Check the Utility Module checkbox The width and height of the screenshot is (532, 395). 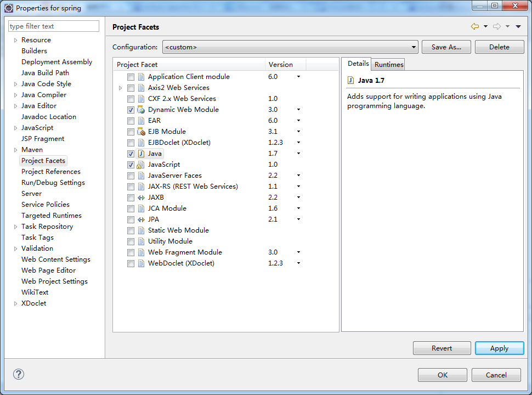coord(131,241)
